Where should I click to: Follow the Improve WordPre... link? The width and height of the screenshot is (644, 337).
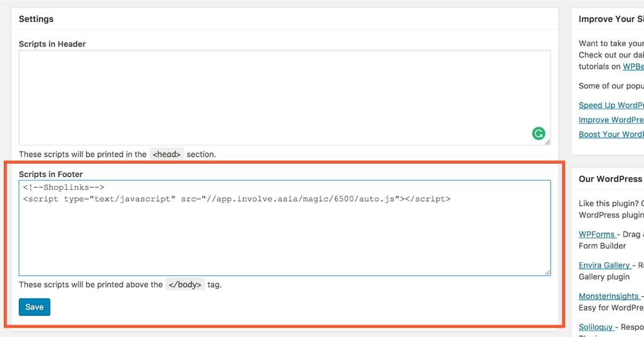point(611,120)
